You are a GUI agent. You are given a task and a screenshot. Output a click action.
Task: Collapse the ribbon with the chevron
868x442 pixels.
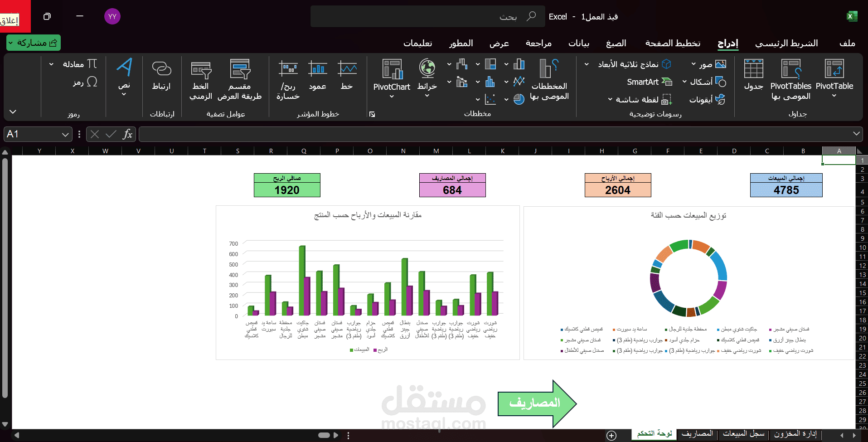pyautogui.click(x=13, y=112)
